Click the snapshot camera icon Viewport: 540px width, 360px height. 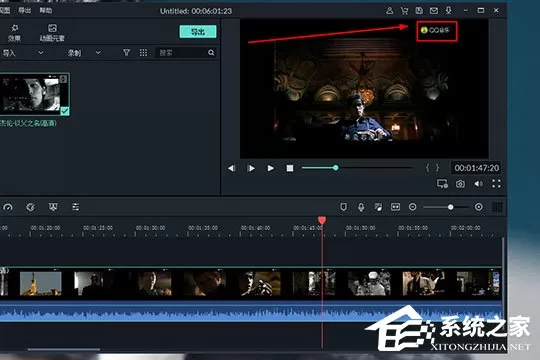(x=460, y=184)
